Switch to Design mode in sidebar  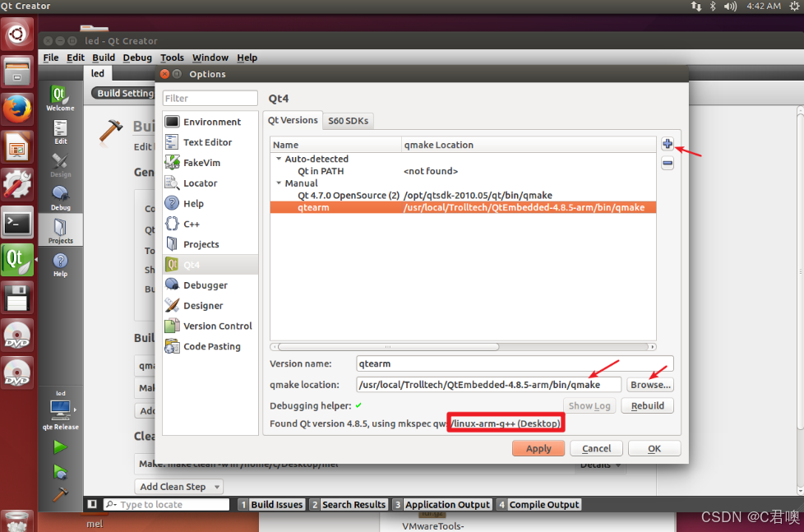[61, 165]
